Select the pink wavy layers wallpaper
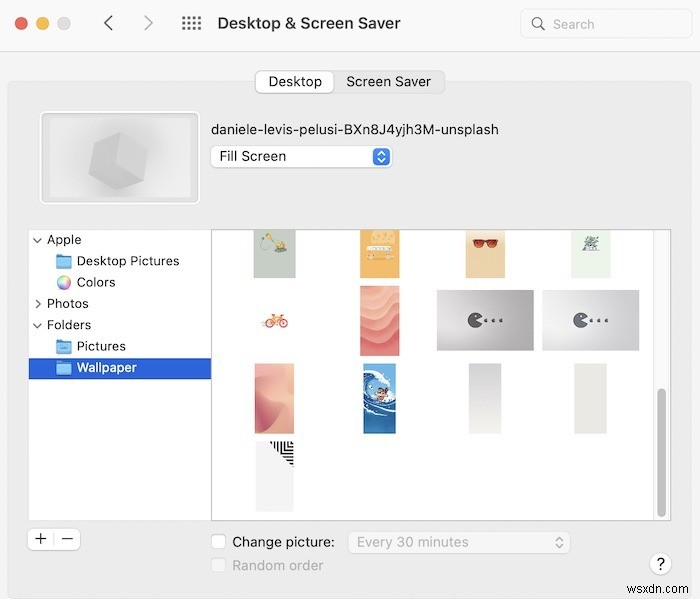Viewport: 700px width, 599px height. 379,321
